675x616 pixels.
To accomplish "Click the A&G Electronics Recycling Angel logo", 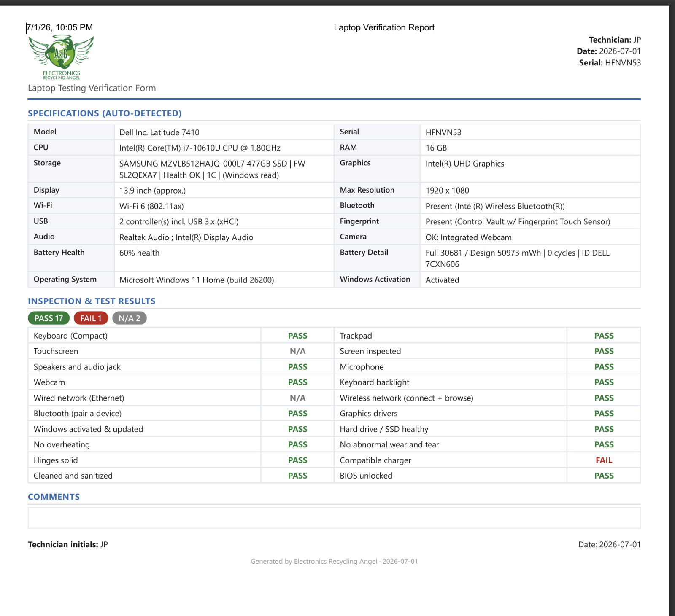I will click(61, 57).
